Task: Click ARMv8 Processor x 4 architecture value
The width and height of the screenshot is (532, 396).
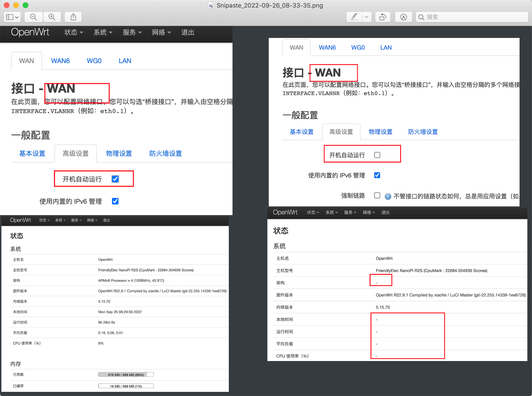Action: 131,280
